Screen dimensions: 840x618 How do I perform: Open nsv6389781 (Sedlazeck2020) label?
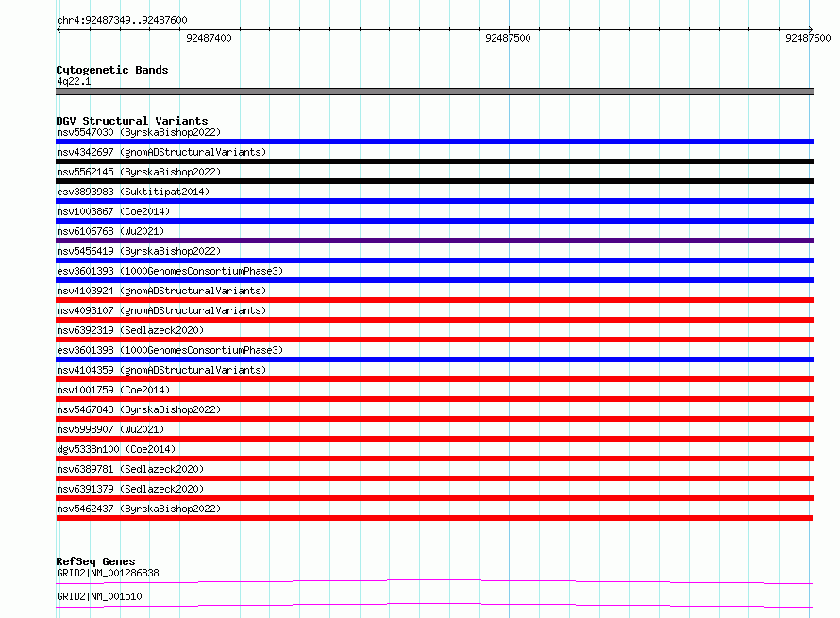(x=130, y=469)
